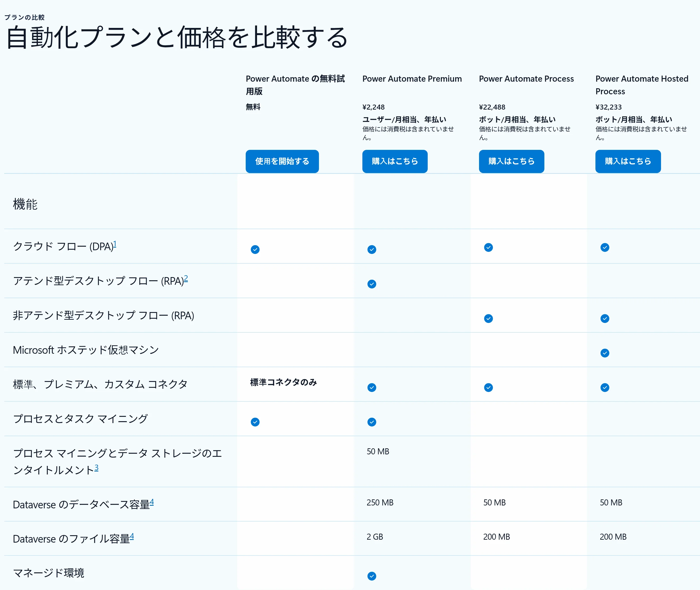Image resolution: width=700 pixels, height=590 pixels.
Task: Click 購入はこちら under Power Automate Hosted Process
Action: [x=628, y=161]
